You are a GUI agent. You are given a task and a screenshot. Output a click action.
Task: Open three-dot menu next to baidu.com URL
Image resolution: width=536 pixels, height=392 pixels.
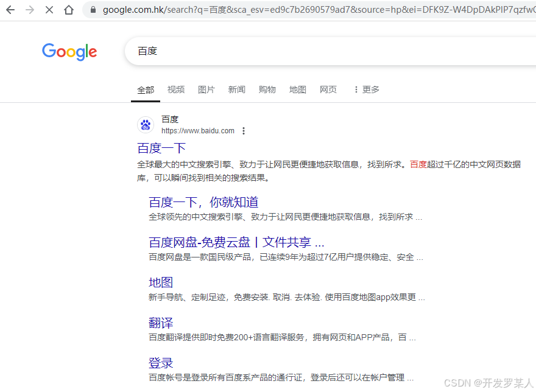(244, 131)
